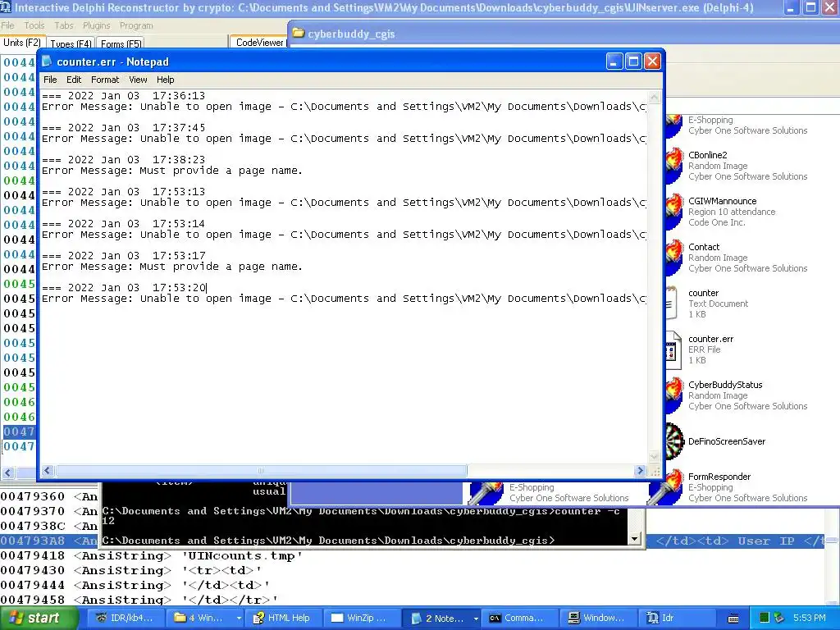Select the CyberBuddyStatus file icon
840x630 pixels.
tap(674, 396)
